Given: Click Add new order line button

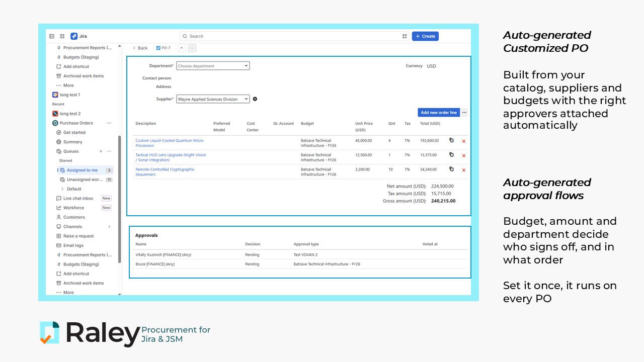Looking at the screenshot, I should click(x=439, y=113).
